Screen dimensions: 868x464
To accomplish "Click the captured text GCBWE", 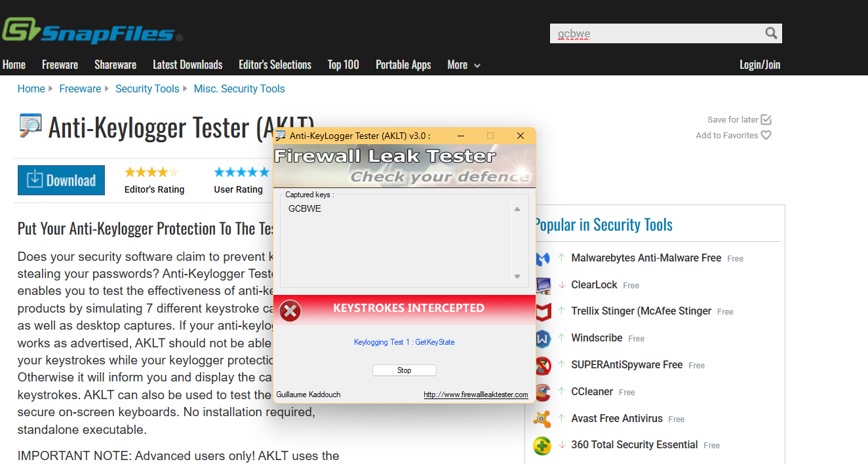I will pos(305,209).
